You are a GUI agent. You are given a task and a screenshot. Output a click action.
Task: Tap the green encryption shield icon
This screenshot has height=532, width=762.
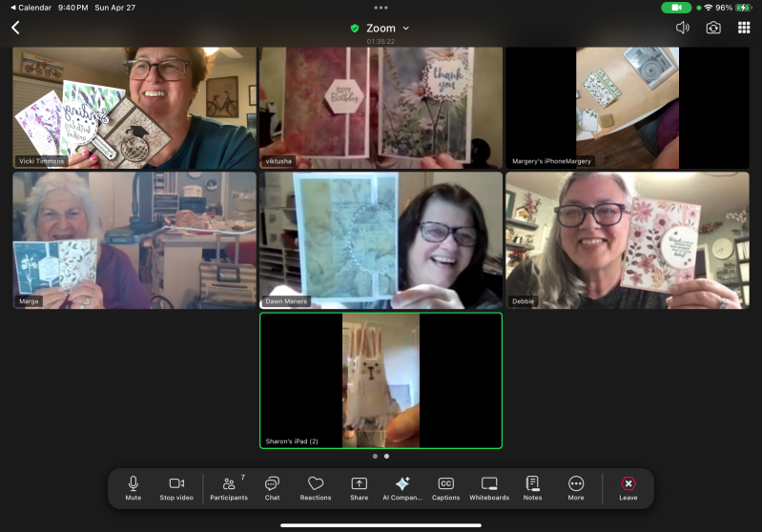[x=355, y=29]
